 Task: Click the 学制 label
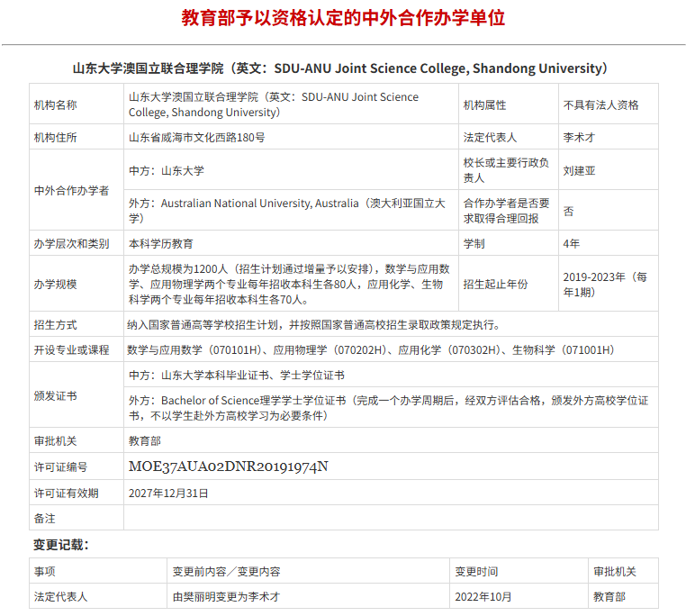click(x=474, y=244)
